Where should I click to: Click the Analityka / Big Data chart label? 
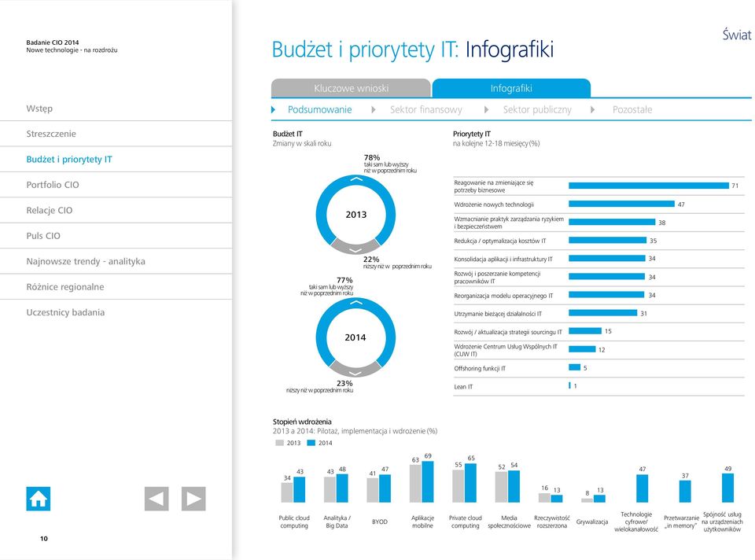pyautogui.click(x=337, y=522)
